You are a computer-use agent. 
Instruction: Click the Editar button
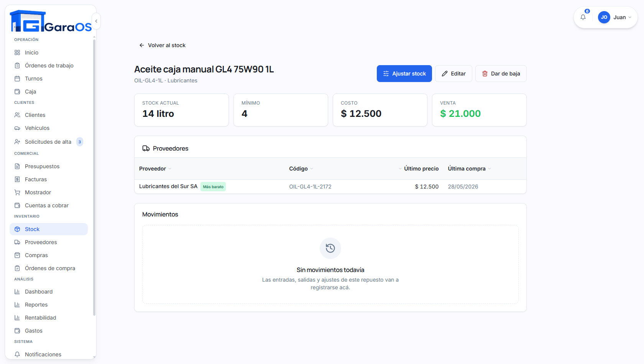453,74
